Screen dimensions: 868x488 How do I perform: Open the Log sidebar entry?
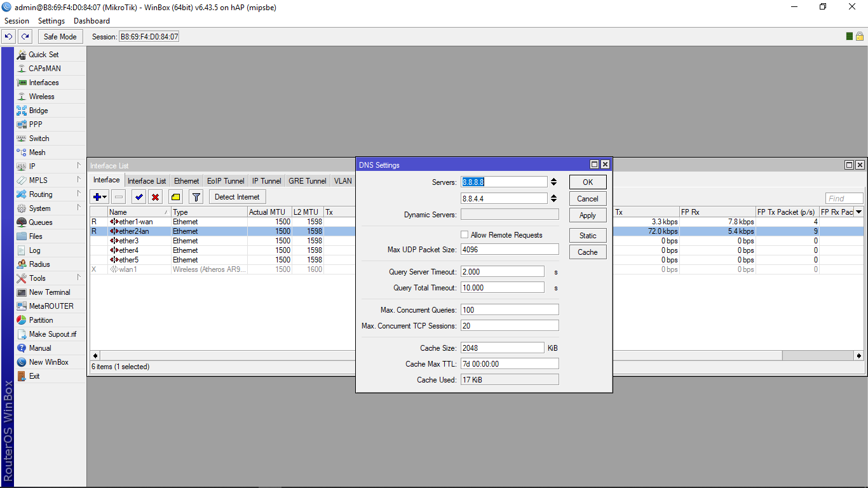pos(50,250)
